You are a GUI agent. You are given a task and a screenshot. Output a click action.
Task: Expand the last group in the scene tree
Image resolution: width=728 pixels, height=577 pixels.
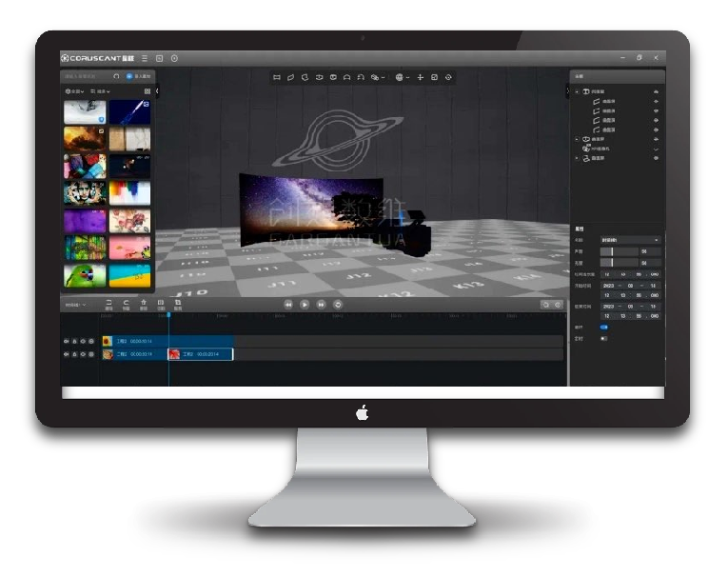click(x=577, y=158)
